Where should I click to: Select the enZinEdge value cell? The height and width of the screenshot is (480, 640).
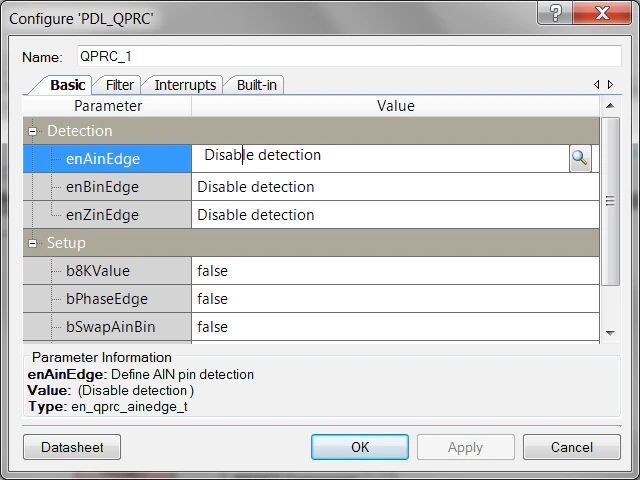(395, 215)
